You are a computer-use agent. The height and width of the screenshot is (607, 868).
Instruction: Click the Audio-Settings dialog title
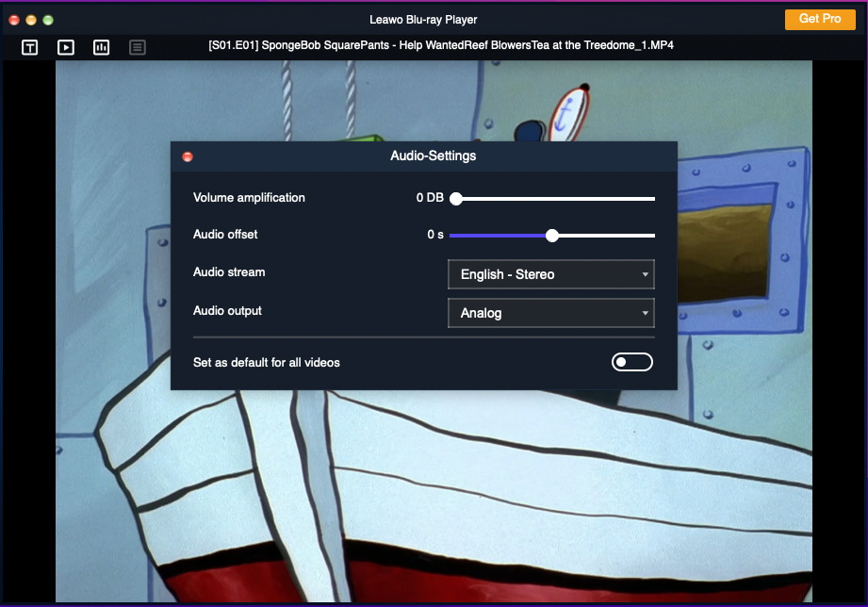point(433,156)
